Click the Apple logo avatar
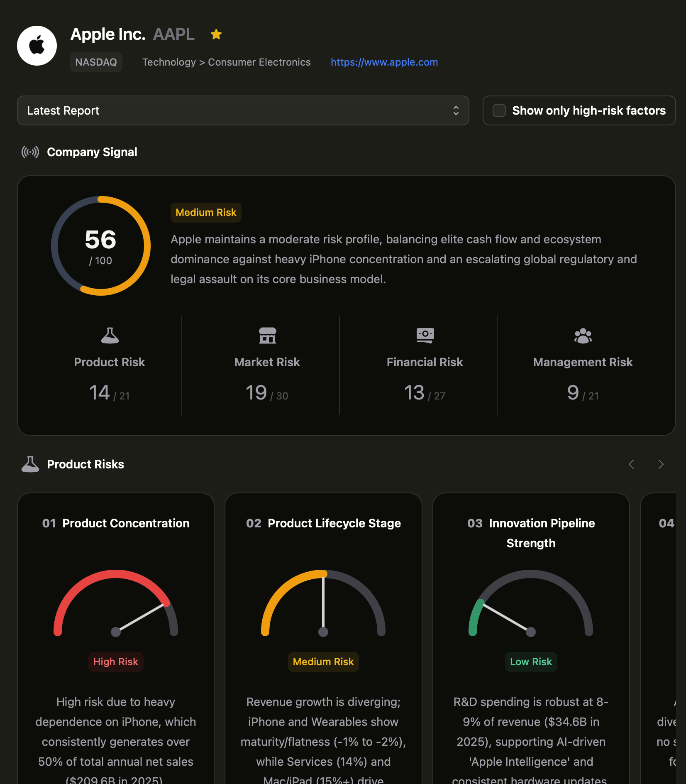686x784 pixels. point(37,46)
